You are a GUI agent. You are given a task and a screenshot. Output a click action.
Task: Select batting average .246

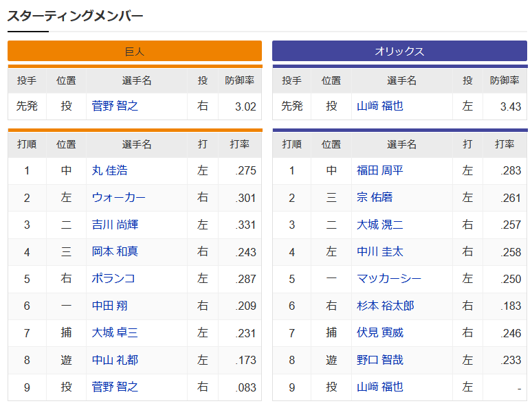511,333
